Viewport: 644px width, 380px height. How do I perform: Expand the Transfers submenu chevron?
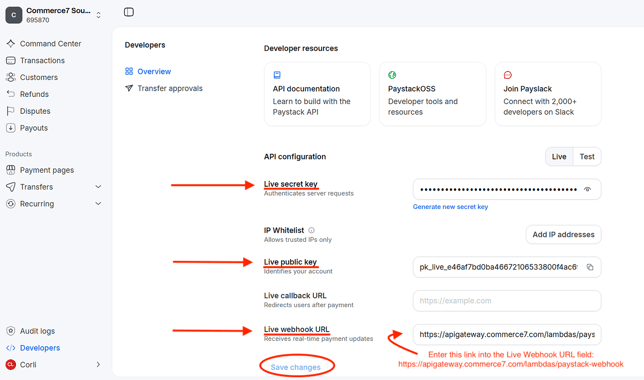coord(98,187)
